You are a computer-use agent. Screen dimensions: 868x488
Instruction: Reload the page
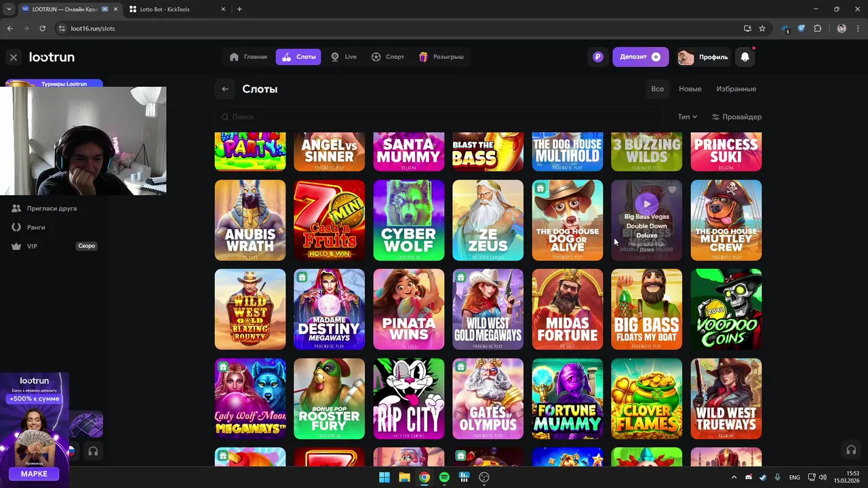[x=42, y=28]
